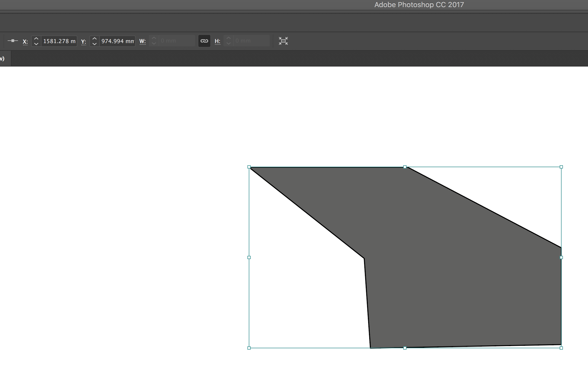The image size is (588, 378).
Task: Decrease Y value with down stepper arrow
Action: pyautogui.click(x=95, y=44)
